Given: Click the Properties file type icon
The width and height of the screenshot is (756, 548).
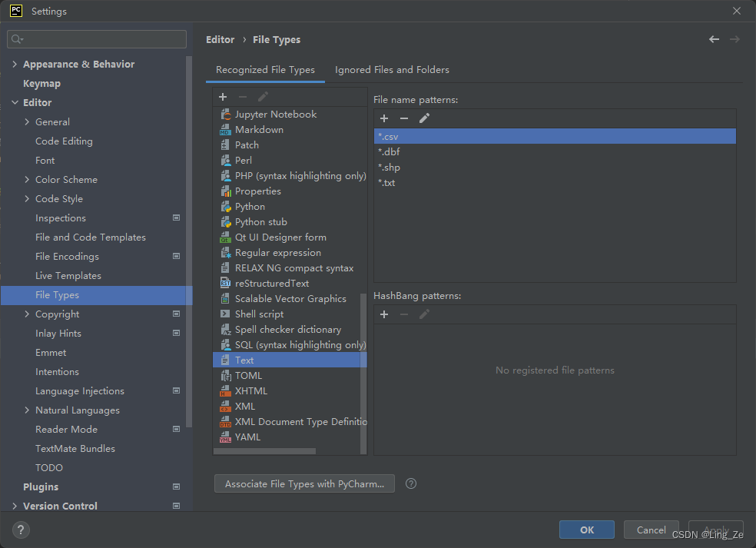Looking at the screenshot, I should pos(225,191).
